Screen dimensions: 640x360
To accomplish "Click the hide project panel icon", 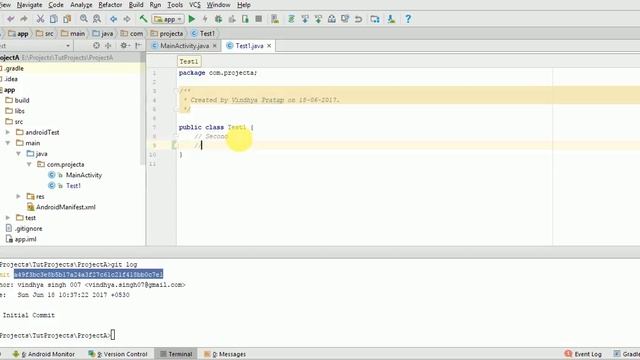I will [138, 46].
